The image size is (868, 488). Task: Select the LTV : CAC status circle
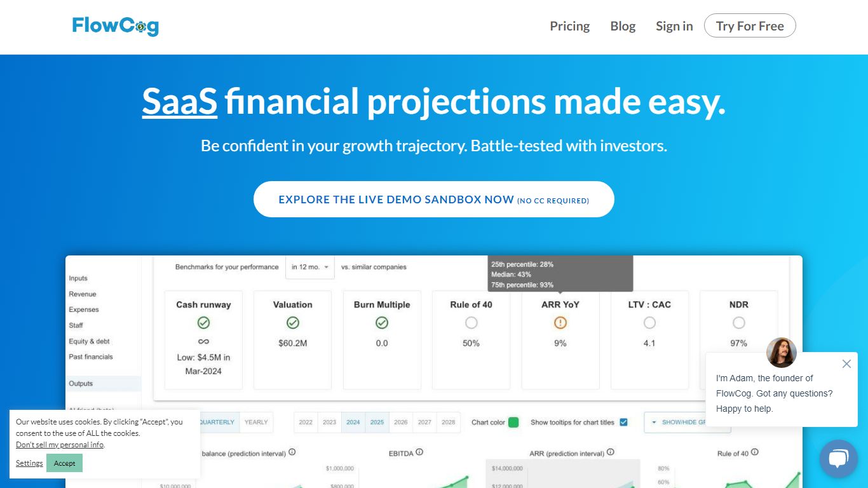pyautogui.click(x=649, y=323)
